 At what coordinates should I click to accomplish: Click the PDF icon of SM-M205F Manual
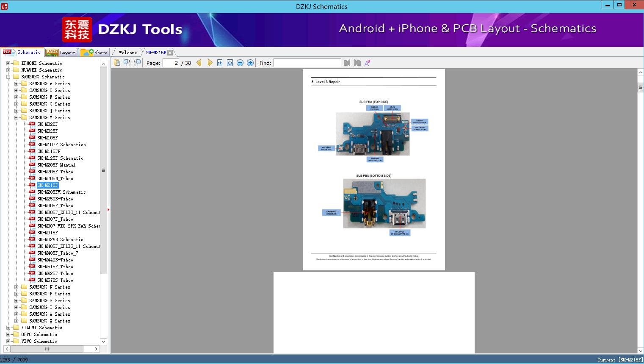point(32,164)
